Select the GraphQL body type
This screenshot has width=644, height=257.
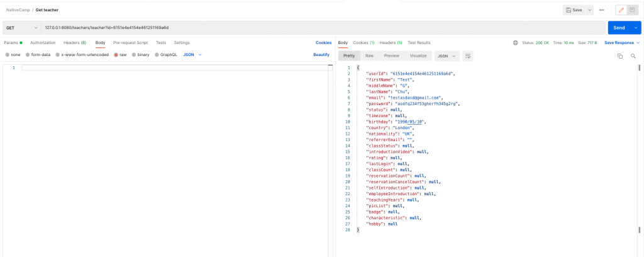(x=166, y=55)
